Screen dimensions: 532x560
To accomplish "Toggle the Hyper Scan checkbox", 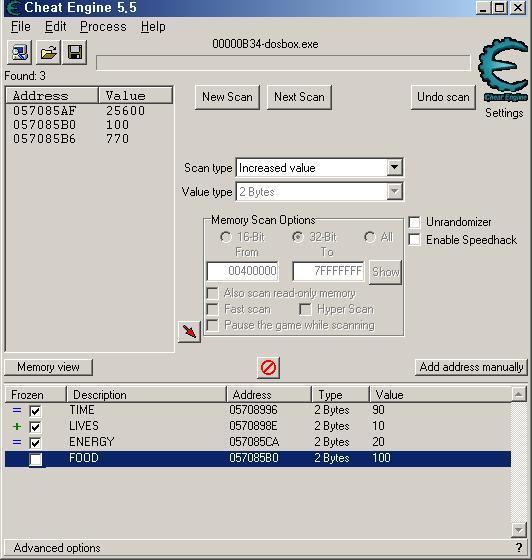I will pos(305,309).
